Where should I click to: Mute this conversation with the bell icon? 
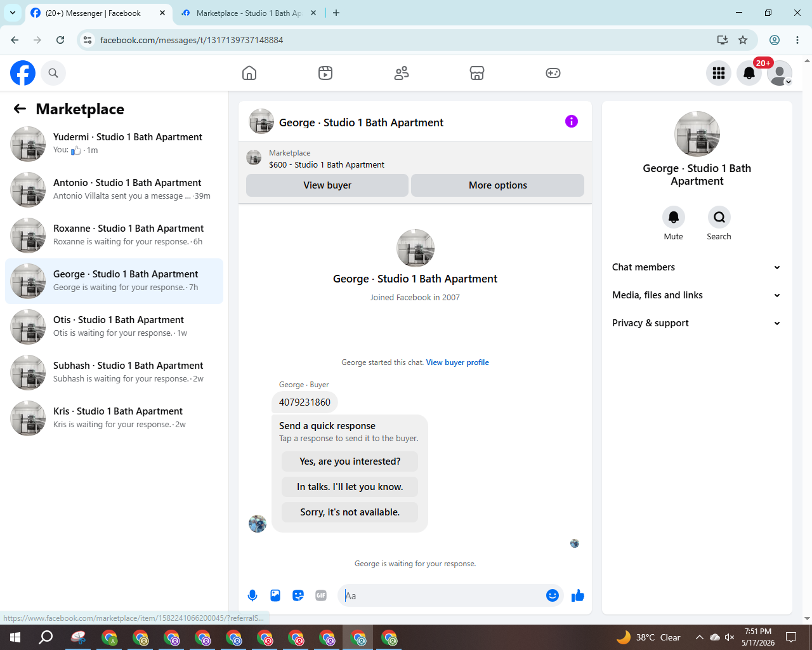tap(674, 217)
